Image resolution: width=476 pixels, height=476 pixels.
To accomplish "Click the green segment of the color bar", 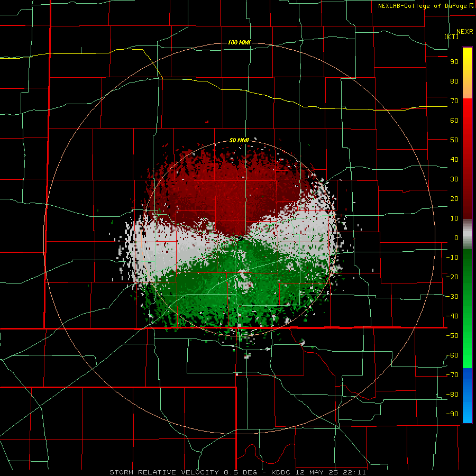I will pos(467,308).
